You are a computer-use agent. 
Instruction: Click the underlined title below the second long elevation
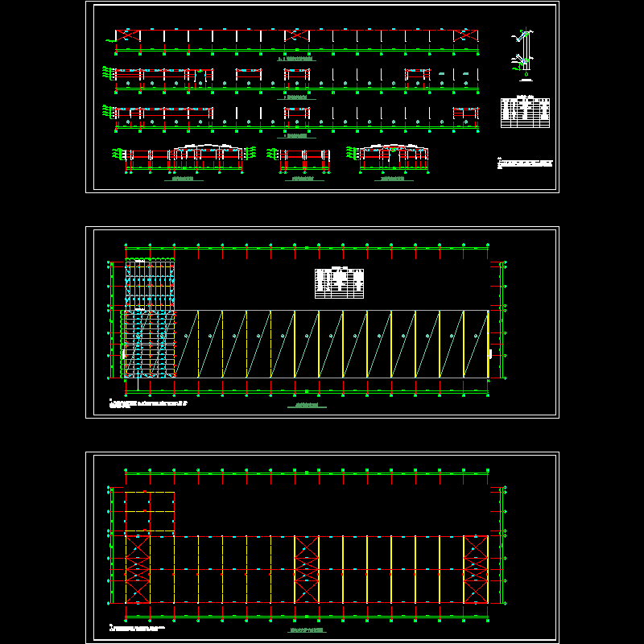coord(296,97)
